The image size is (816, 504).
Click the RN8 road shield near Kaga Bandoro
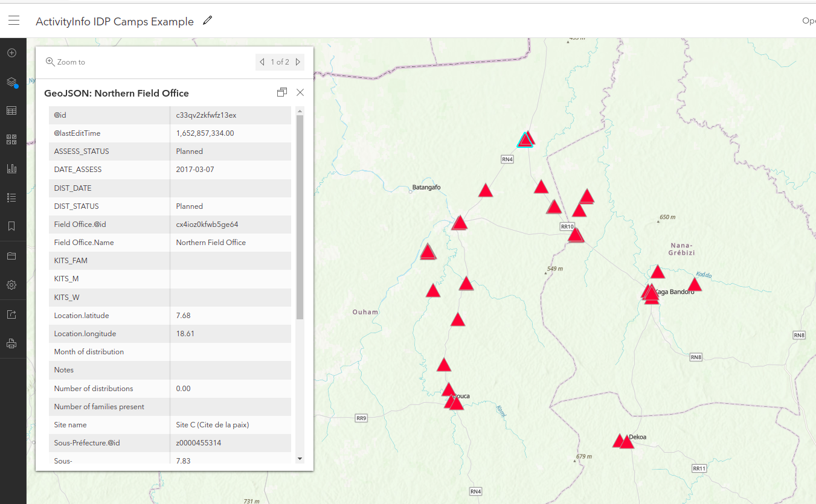click(696, 357)
